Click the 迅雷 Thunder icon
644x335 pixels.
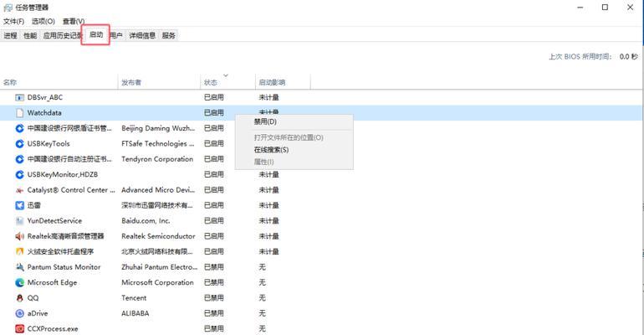click(19, 205)
